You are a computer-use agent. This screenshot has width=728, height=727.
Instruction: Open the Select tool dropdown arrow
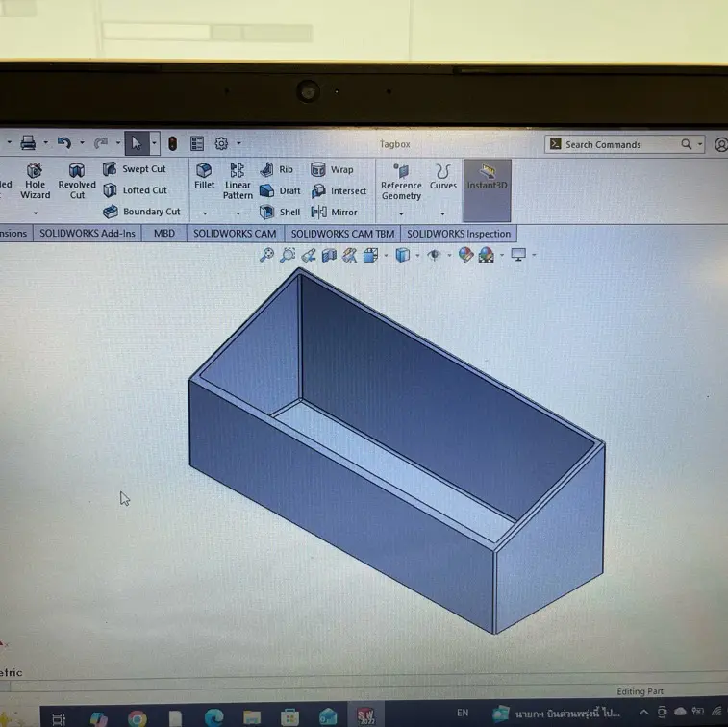point(154,143)
